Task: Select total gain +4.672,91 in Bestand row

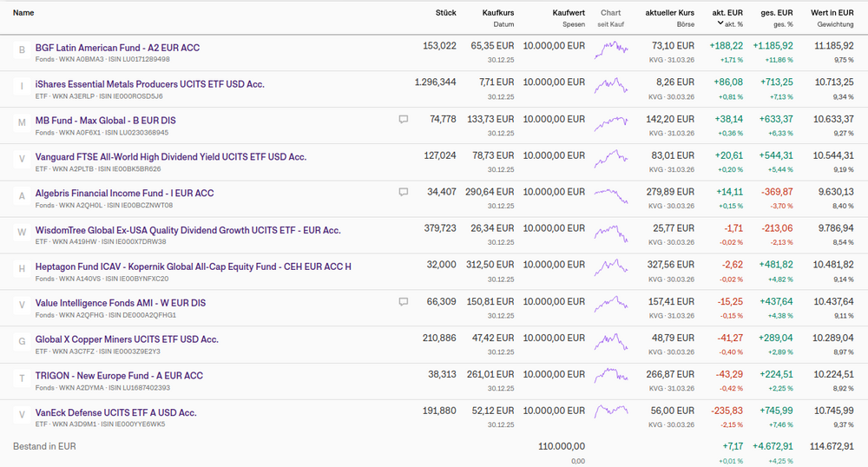Action: tap(773, 446)
